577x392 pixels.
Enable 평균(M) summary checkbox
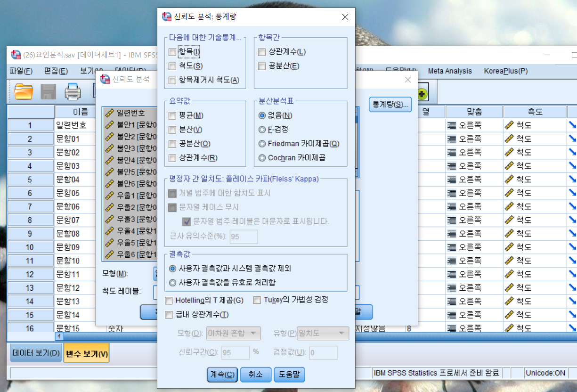coord(172,115)
